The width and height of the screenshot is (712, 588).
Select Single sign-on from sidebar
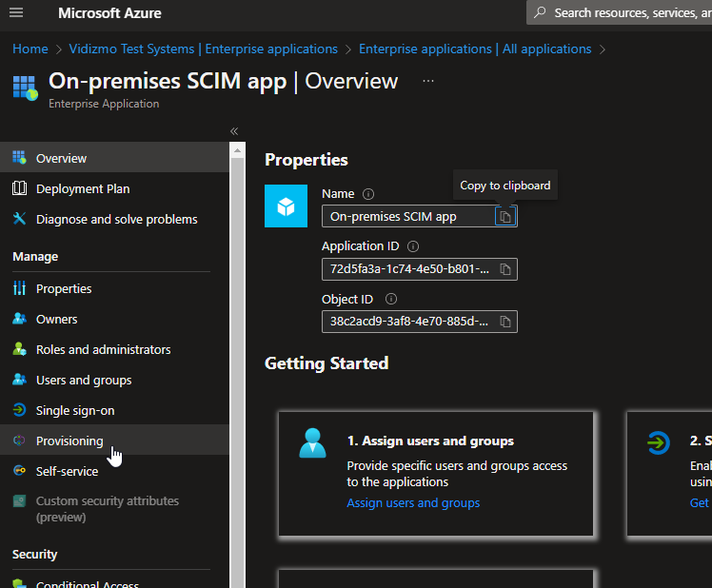pyautogui.click(x=74, y=410)
